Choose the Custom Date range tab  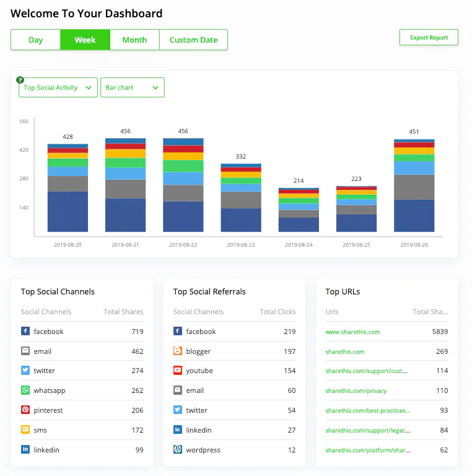coord(193,40)
